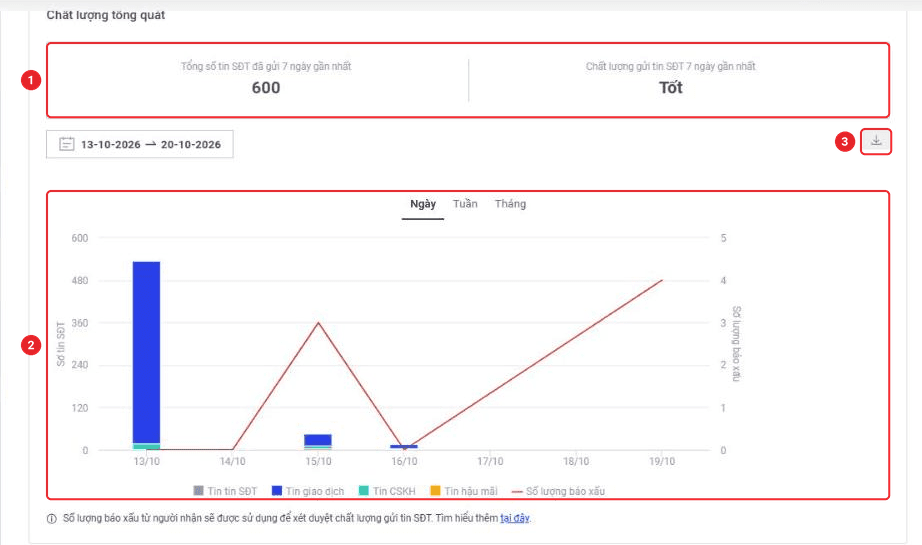Click the "Chất lượng tổng quát" heading
The width and height of the screenshot is (922, 545).
(x=106, y=15)
